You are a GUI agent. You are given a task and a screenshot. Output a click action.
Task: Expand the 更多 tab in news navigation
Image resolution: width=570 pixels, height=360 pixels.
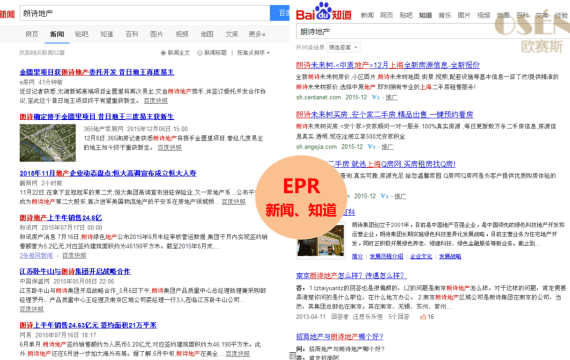(x=257, y=34)
